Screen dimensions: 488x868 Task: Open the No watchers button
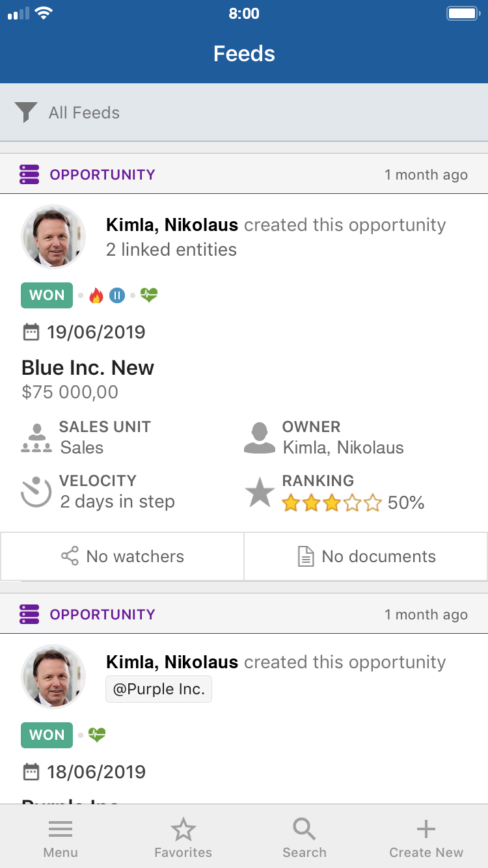[x=122, y=556]
